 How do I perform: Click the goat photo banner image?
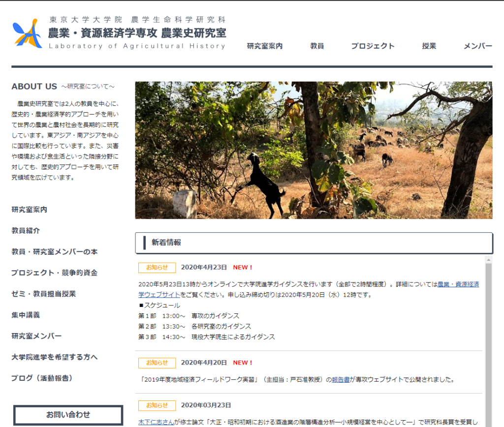[314, 150]
